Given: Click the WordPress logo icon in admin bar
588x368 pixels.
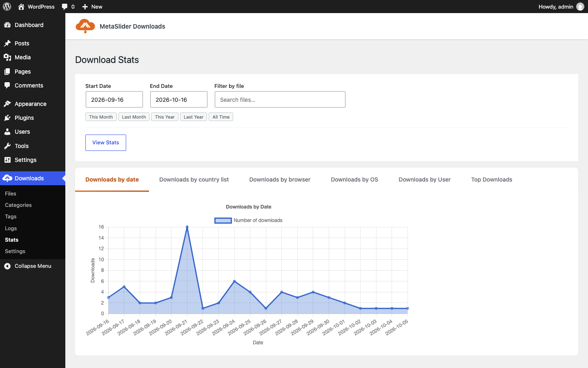Looking at the screenshot, I should pyautogui.click(x=7, y=7).
